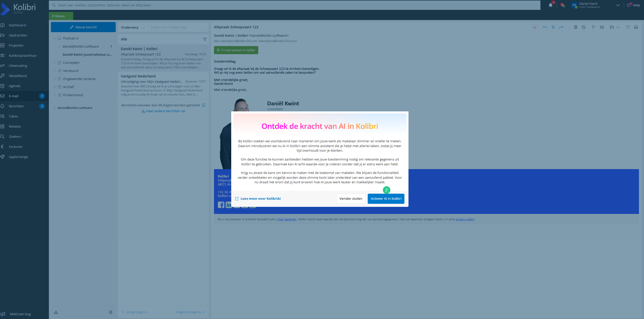The image size is (644, 319).
Task: Open Uitwisseling in sidebar
Action: coord(18,66)
